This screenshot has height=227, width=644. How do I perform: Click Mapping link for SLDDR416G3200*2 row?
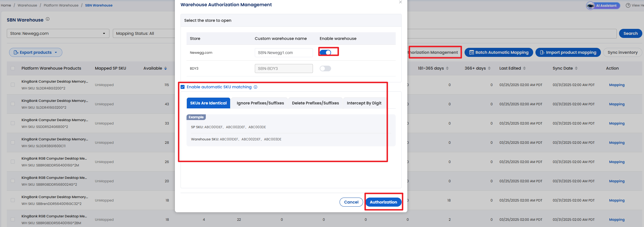pyautogui.click(x=617, y=104)
